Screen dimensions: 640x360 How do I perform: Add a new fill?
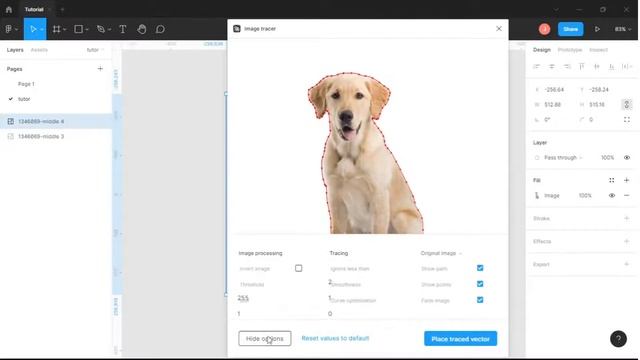point(627,180)
